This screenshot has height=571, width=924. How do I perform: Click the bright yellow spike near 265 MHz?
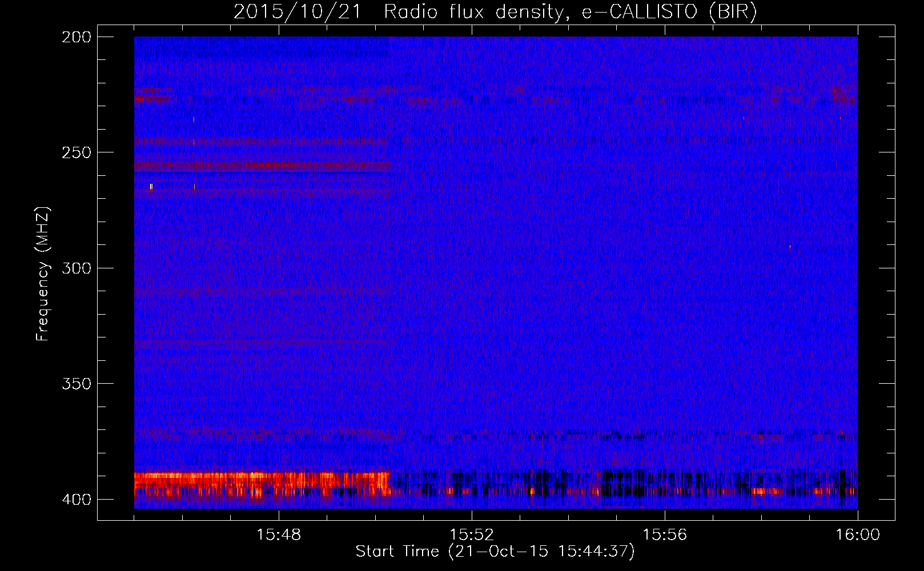(x=151, y=187)
